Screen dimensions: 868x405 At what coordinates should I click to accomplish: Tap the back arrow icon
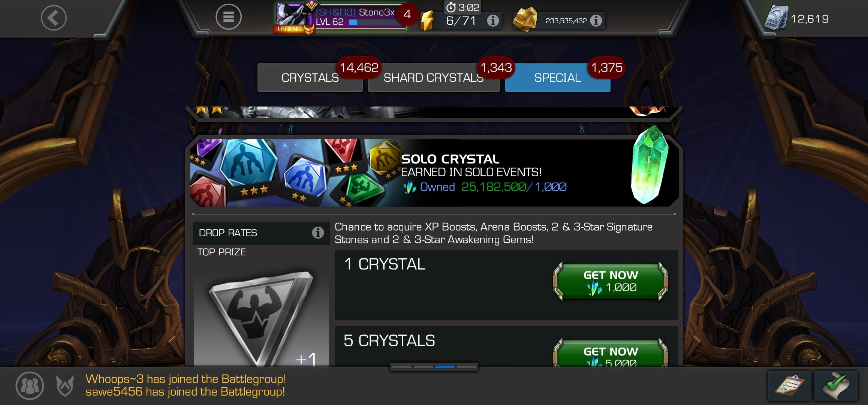click(54, 18)
